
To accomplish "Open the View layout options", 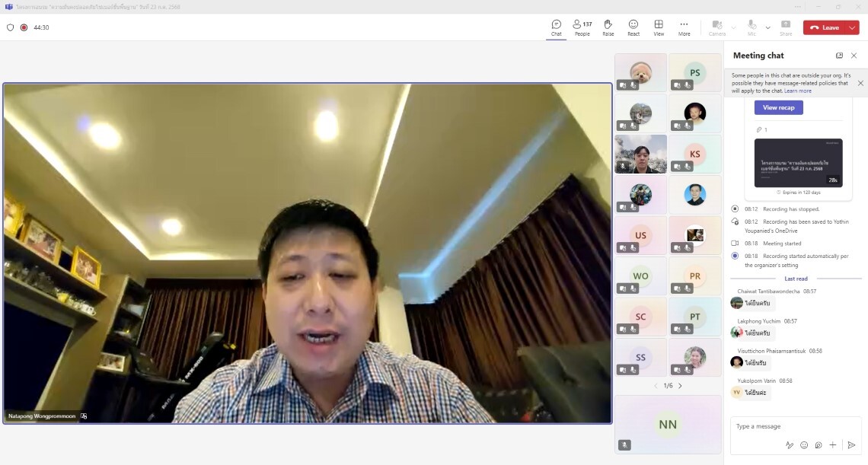I will pos(659,27).
